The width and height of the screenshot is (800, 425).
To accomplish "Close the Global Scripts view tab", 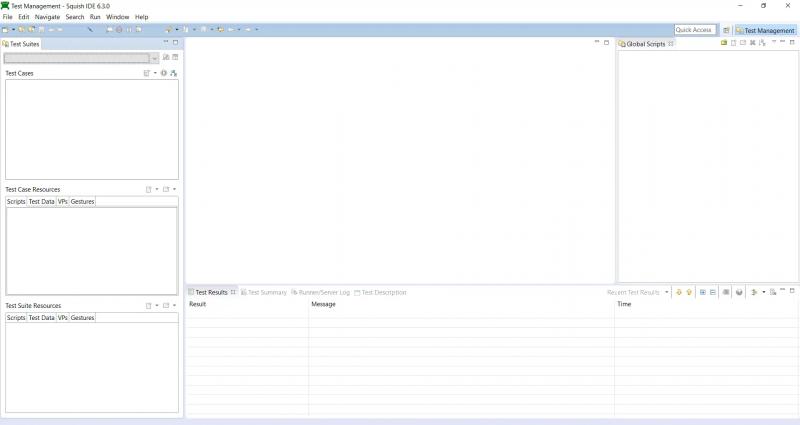I will (671, 44).
